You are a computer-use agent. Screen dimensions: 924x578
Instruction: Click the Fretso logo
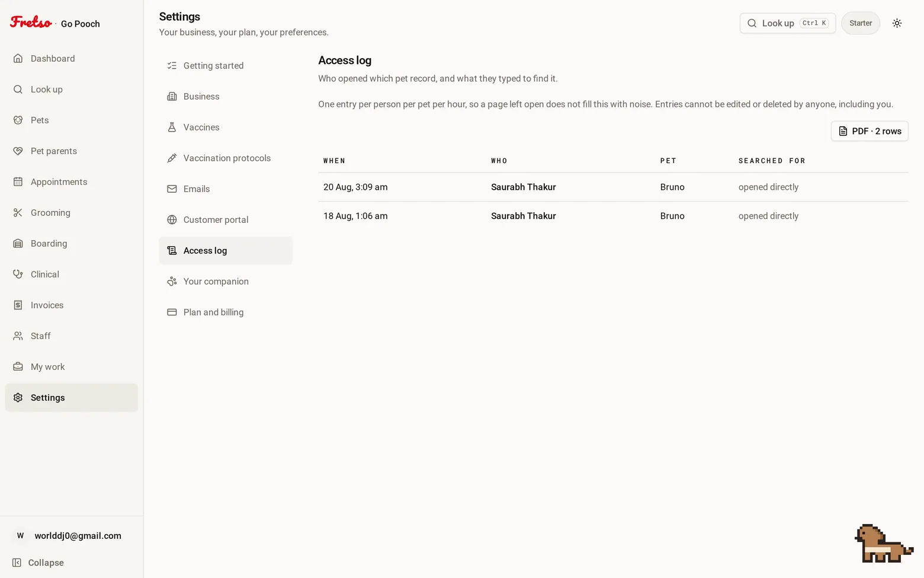pyautogui.click(x=31, y=23)
